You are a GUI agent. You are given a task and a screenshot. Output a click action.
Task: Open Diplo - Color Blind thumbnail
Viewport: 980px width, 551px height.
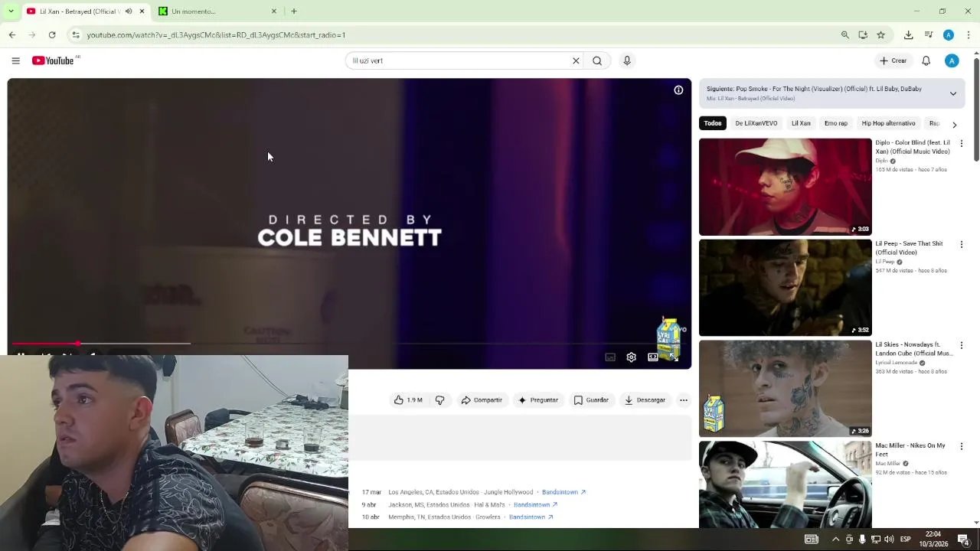pos(785,187)
